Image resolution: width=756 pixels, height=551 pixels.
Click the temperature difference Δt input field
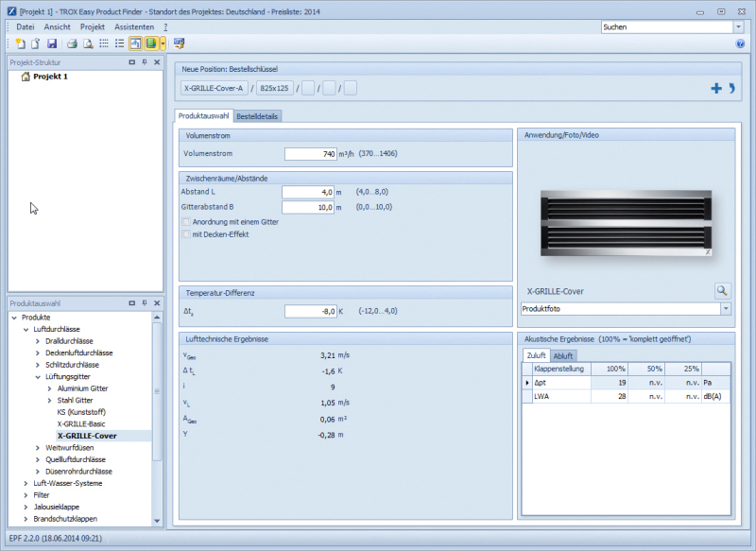[311, 311]
